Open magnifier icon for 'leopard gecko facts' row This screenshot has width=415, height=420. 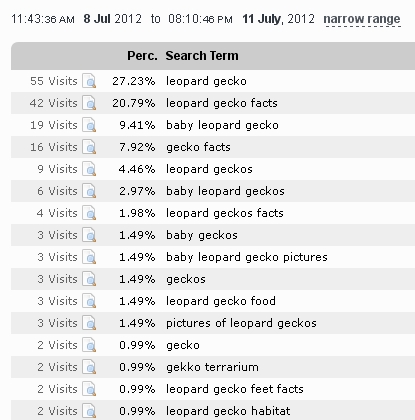coord(89,103)
